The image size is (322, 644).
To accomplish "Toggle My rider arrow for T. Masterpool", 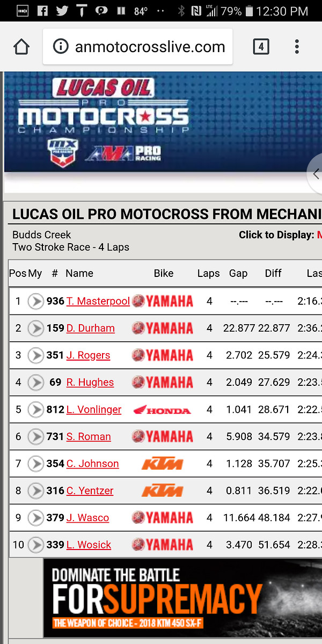I will [x=36, y=301].
